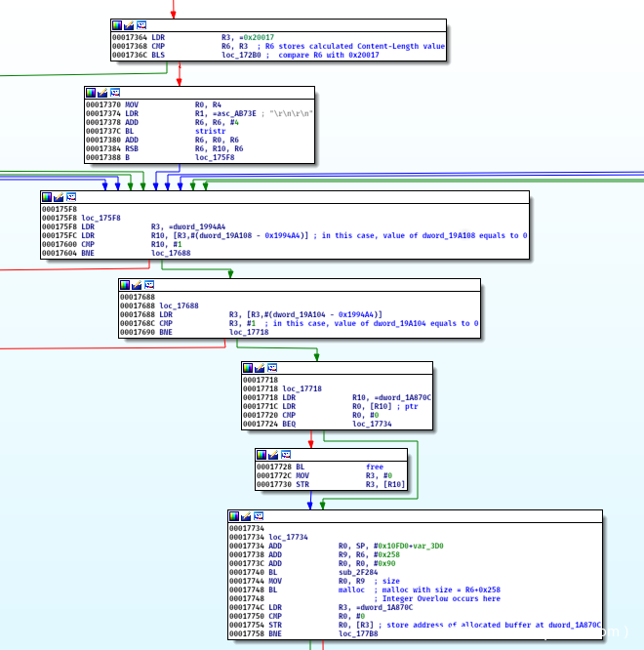Click the pencil icon on the strstr block
This screenshot has width=644, height=650.
(103, 93)
